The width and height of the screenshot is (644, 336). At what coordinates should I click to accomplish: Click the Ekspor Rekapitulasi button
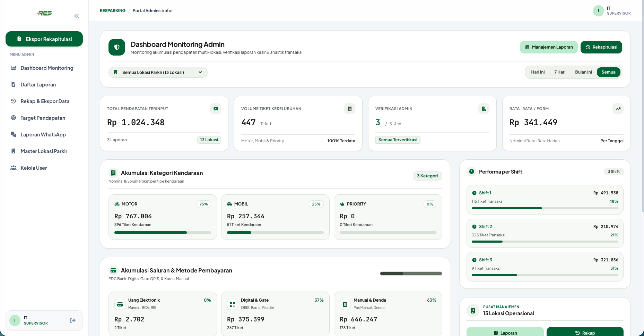(44, 39)
